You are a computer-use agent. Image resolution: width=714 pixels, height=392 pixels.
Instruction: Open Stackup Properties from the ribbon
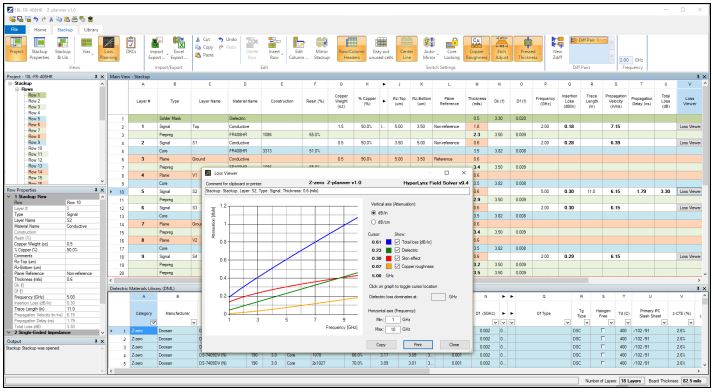tap(40, 49)
